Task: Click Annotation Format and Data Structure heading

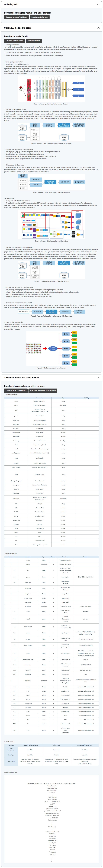Action: click(x=22, y=378)
